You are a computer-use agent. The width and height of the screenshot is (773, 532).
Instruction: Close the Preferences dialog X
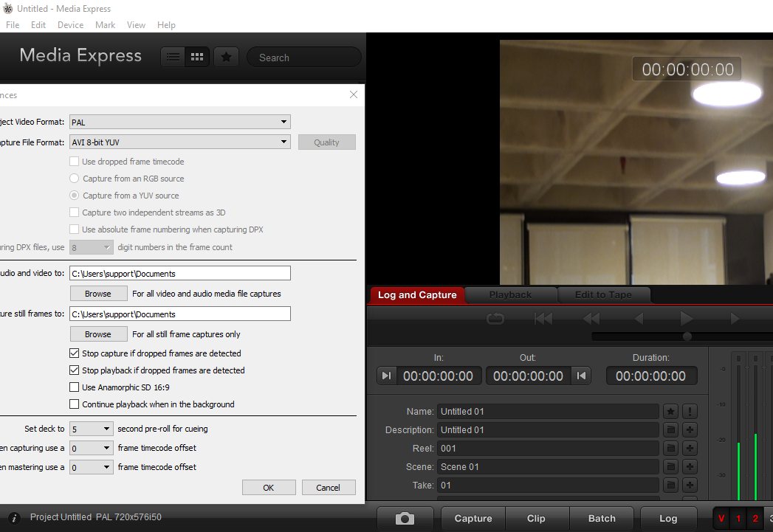pyautogui.click(x=354, y=94)
